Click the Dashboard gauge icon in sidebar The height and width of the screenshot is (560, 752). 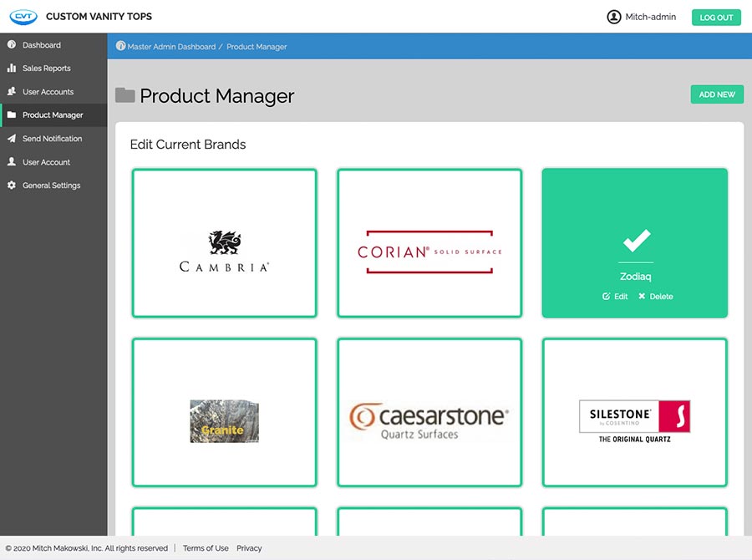pyautogui.click(x=12, y=44)
